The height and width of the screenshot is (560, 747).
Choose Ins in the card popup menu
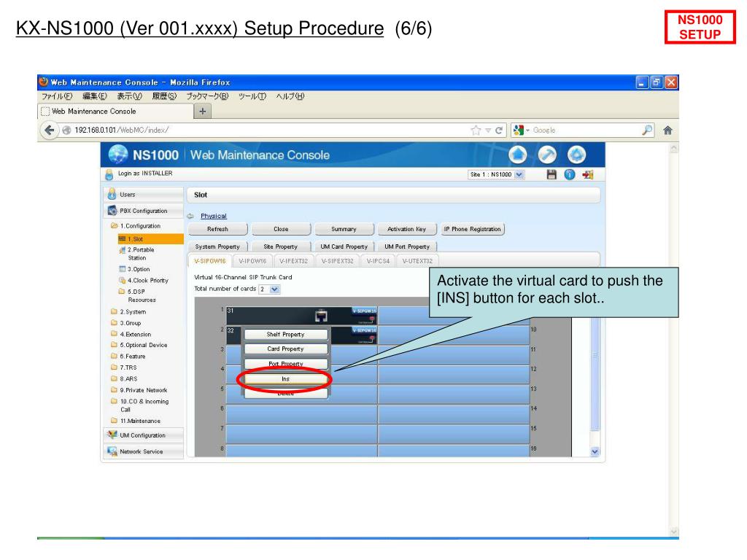[285, 379]
